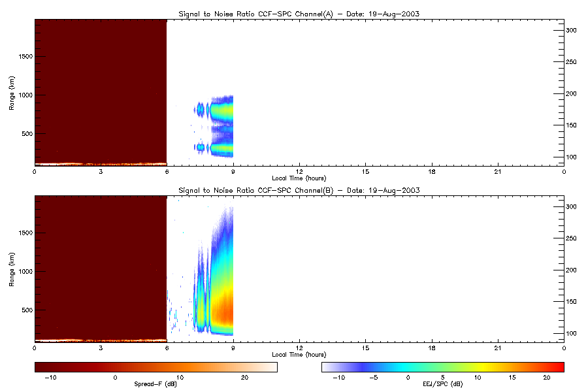This screenshot has width=588, height=392.
Task: Click the 300 right-axis tick of Channel B plot
Action: coord(571,206)
